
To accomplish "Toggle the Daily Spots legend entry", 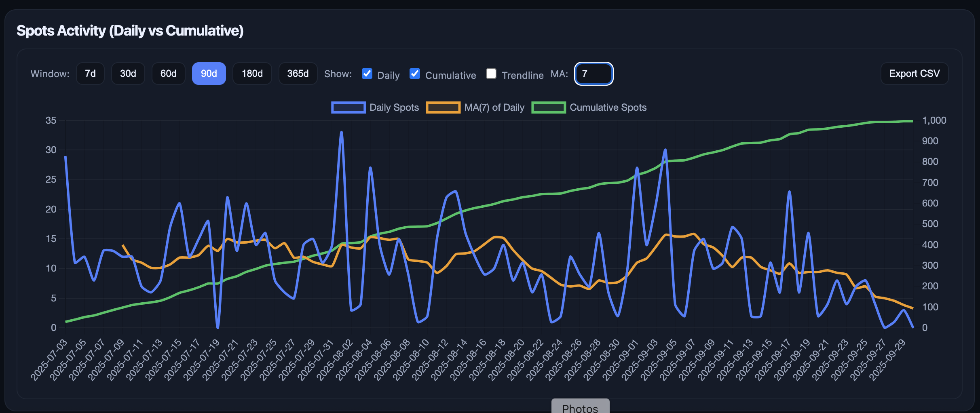I will [394, 107].
